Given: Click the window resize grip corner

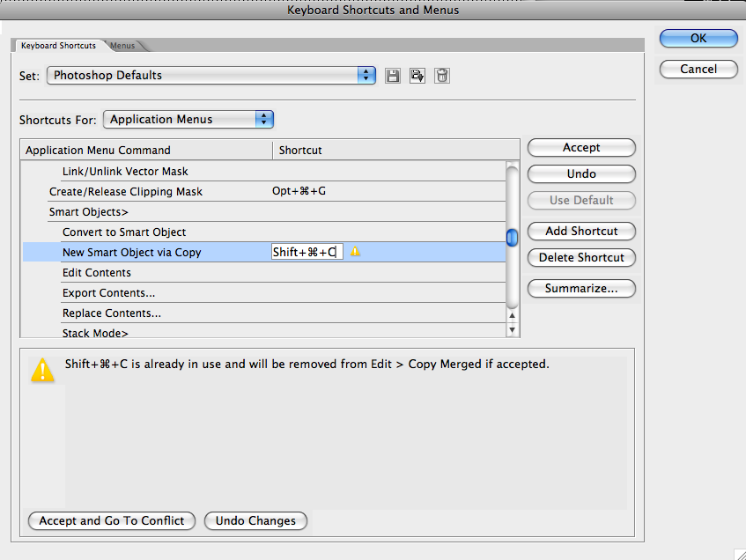Looking at the screenshot, I should 741,555.
